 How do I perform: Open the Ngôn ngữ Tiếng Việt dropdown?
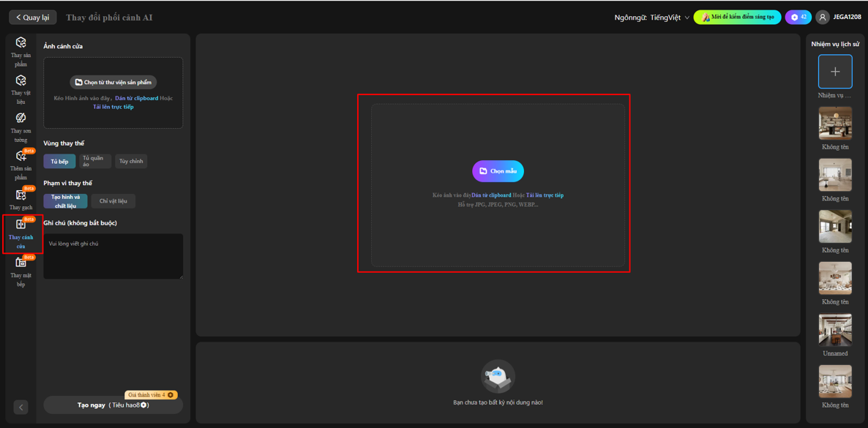point(652,18)
